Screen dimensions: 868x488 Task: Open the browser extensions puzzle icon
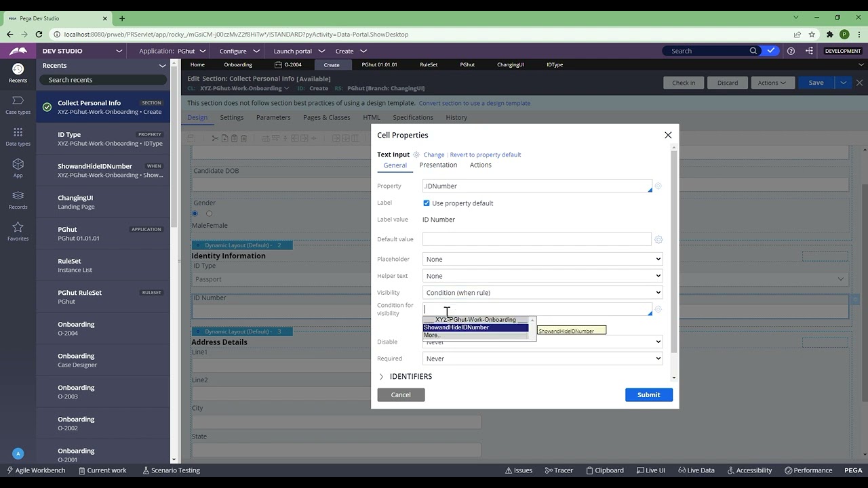point(829,35)
